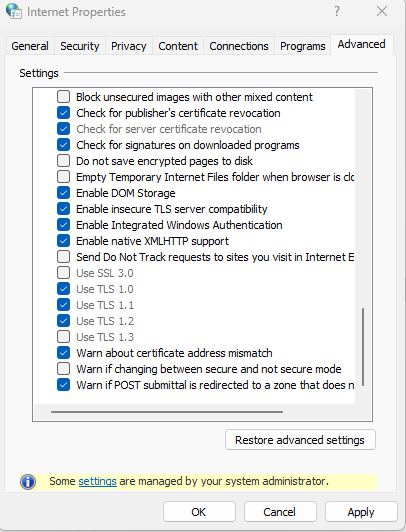Viewport: 406px width, 532px height.
Task: Click the blue information icon
Action: tap(28, 482)
